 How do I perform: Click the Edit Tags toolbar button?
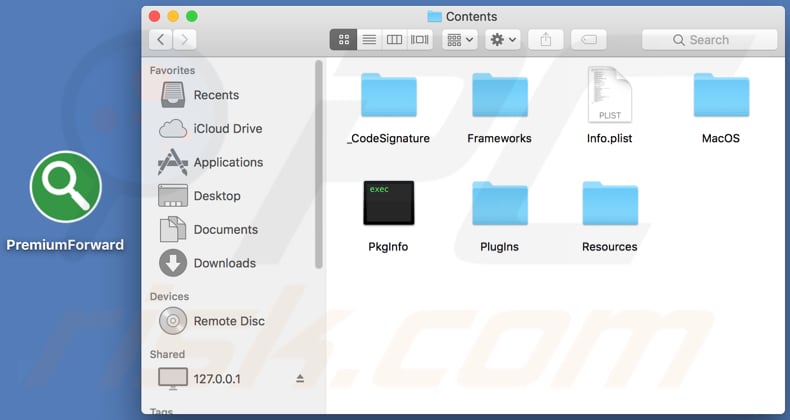click(588, 39)
